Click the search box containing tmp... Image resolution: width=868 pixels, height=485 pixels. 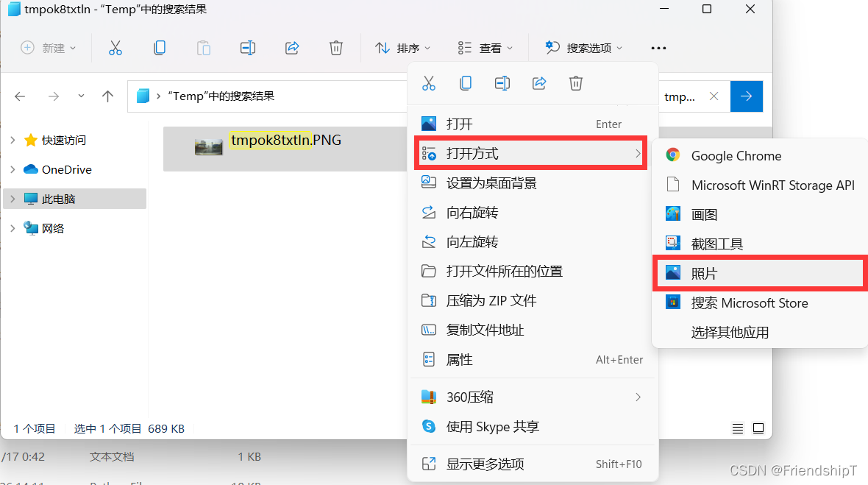coord(680,97)
